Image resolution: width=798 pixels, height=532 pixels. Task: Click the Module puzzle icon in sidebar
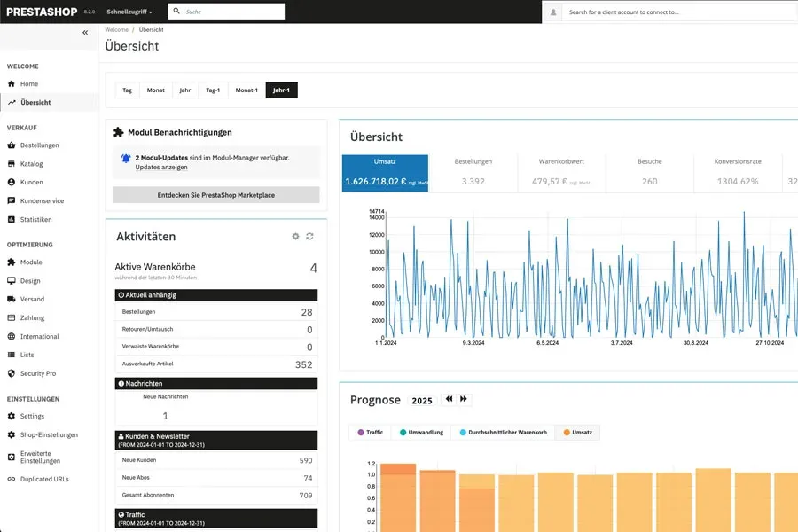tap(12, 262)
